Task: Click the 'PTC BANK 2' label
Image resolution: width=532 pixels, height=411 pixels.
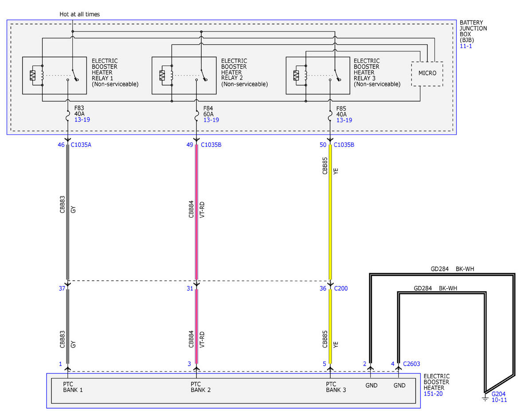Action: coord(201,388)
